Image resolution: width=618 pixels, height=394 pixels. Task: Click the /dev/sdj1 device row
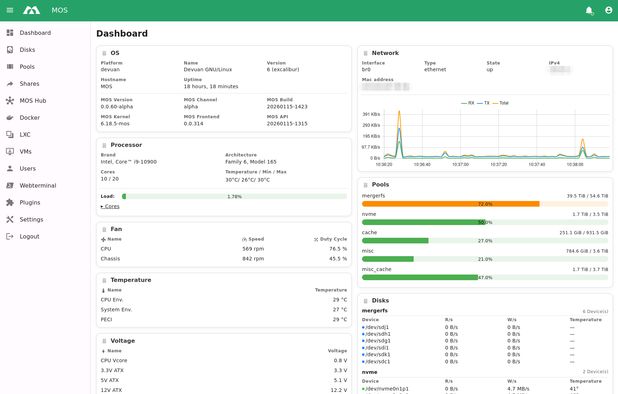pyautogui.click(x=485, y=327)
